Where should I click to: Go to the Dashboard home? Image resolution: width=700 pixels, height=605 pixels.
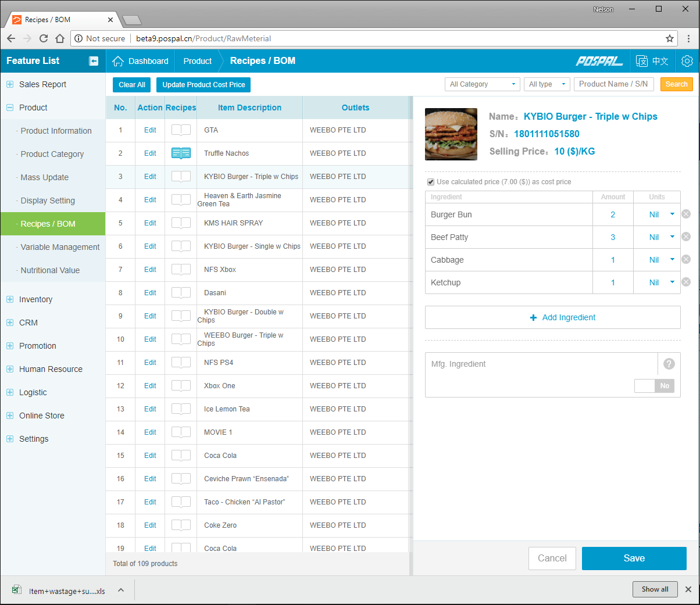point(140,61)
